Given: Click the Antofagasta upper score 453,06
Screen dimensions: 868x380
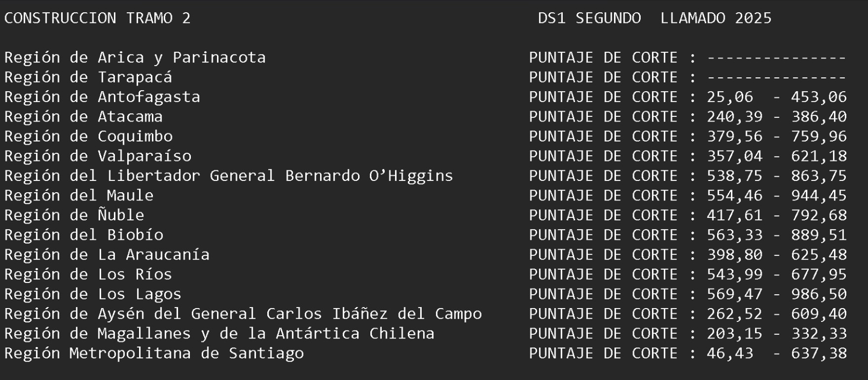Looking at the screenshot, I should [819, 97].
